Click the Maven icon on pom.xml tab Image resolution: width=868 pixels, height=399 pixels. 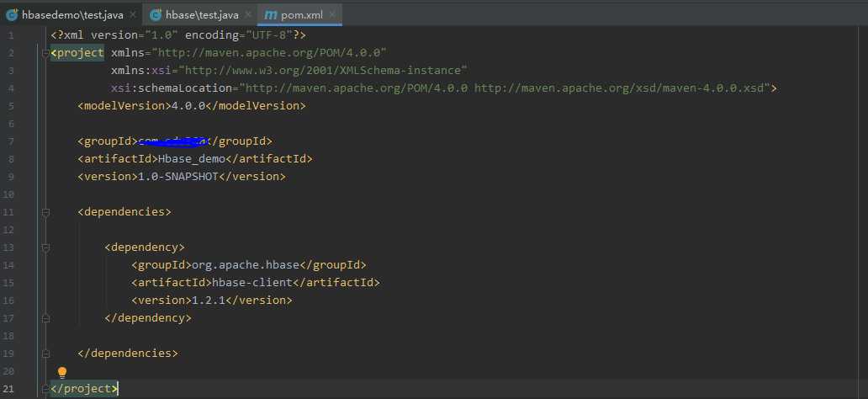pyautogui.click(x=271, y=15)
